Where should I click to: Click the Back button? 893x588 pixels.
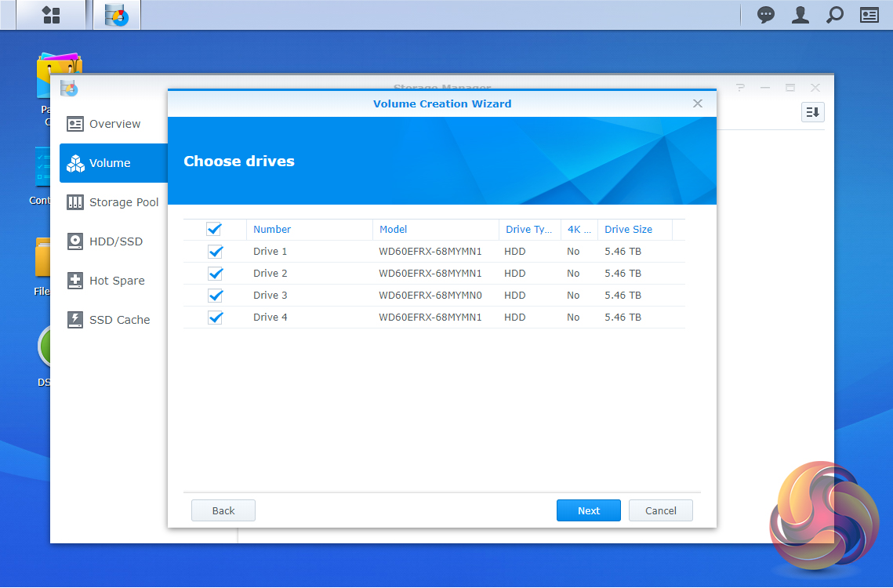point(223,510)
